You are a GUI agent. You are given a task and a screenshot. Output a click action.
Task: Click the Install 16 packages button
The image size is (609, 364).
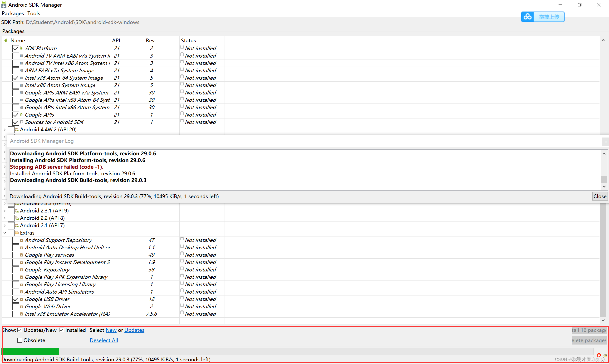589,330
